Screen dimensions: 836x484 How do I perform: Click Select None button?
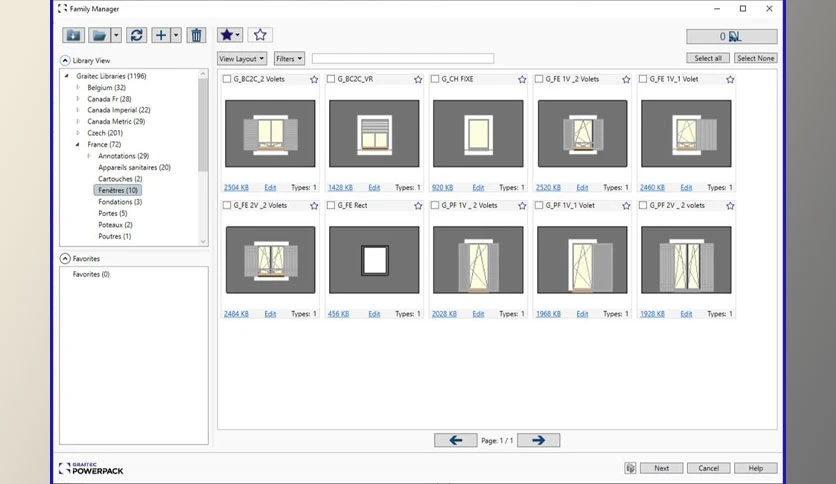(755, 58)
